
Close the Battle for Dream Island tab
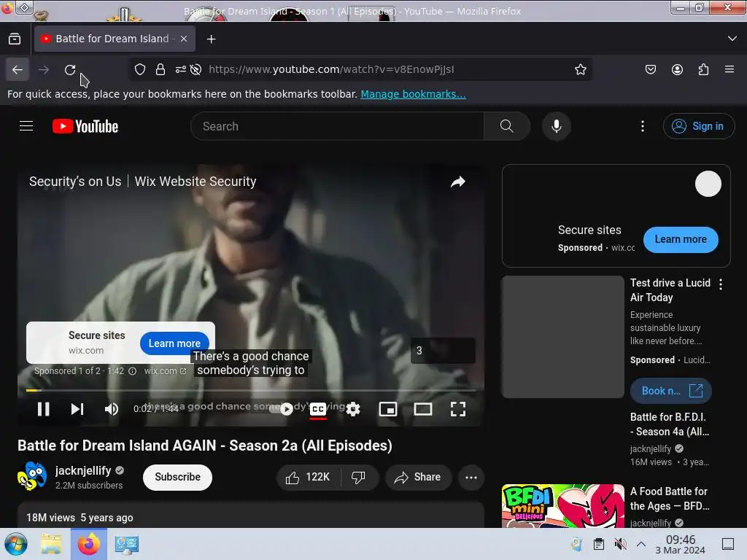(x=184, y=39)
